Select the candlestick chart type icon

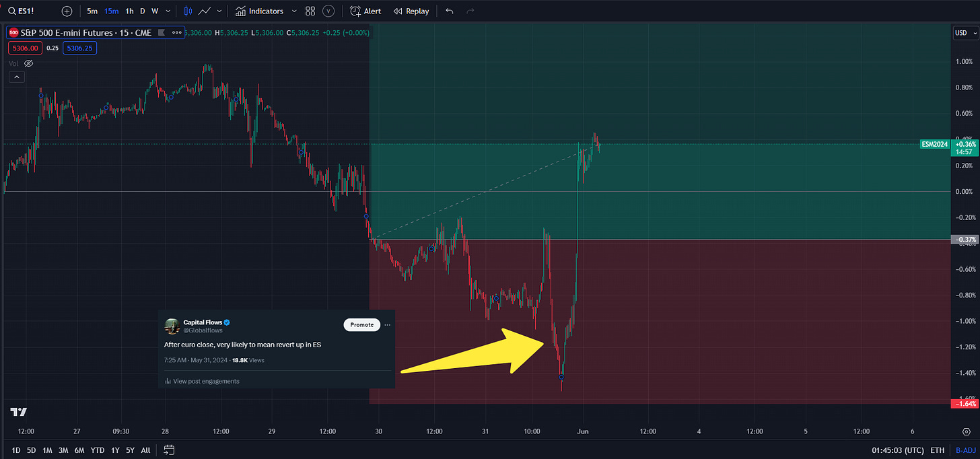click(188, 11)
